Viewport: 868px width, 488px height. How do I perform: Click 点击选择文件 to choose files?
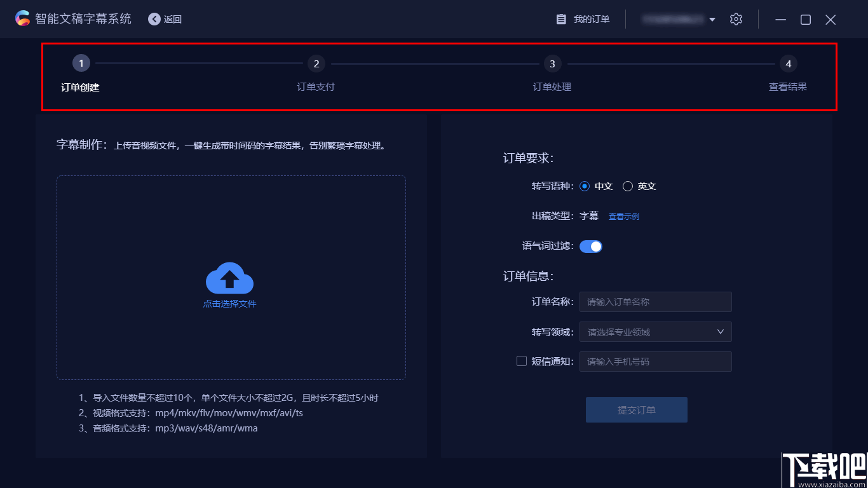click(229, 304)
